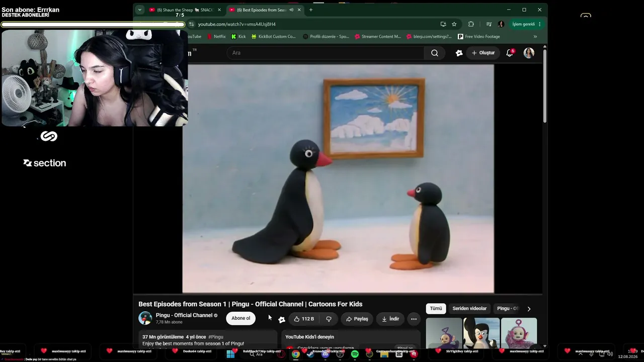Open the Free Video Footage bookmark

coord(479,37)
